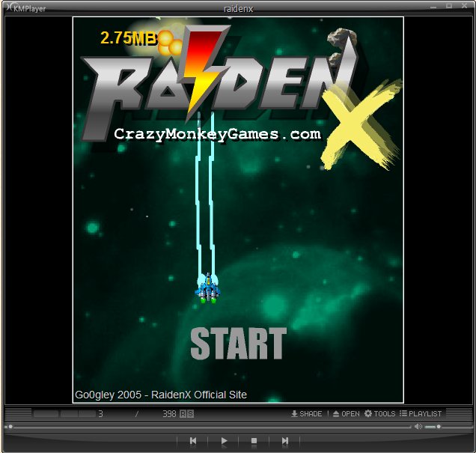
Task: Click the blue spaceship sprite
Action: (207, 288)
